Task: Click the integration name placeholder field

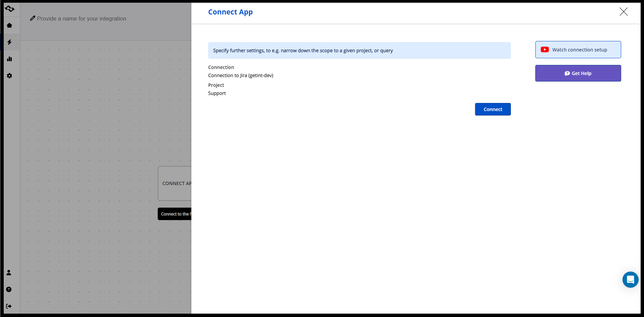Action: (x=81, y=19)
